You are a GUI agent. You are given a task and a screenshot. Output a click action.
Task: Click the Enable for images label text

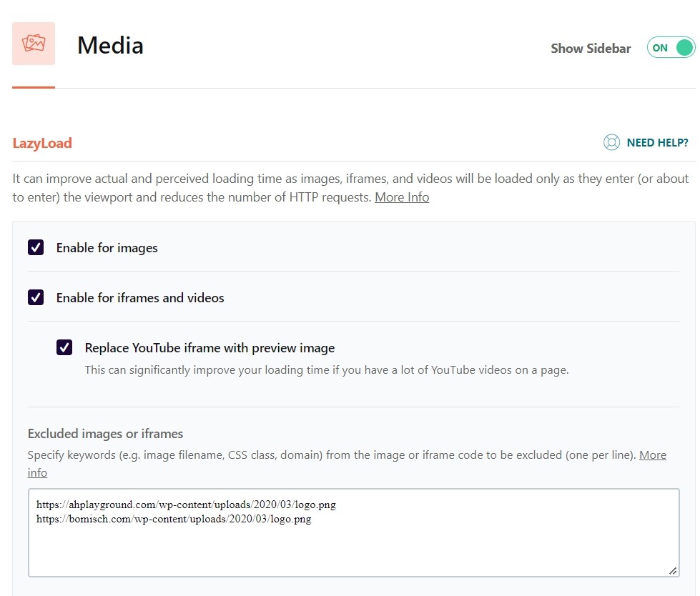(x=107, y=248)
